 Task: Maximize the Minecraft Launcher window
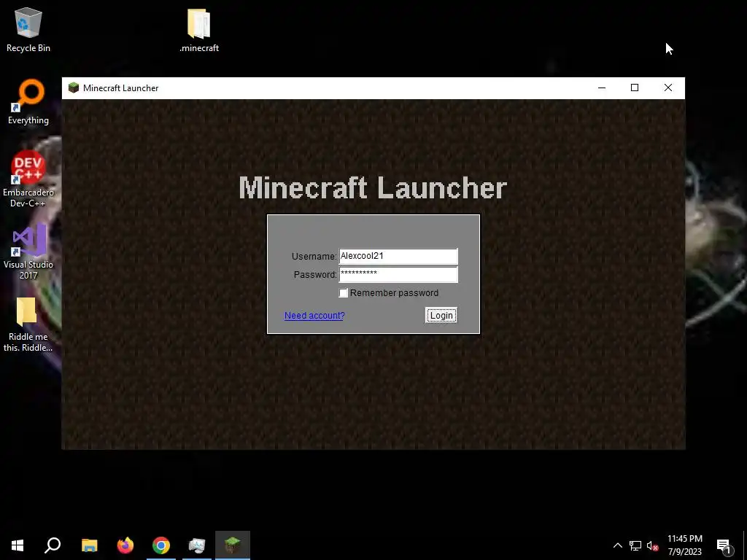coord(635,87)
